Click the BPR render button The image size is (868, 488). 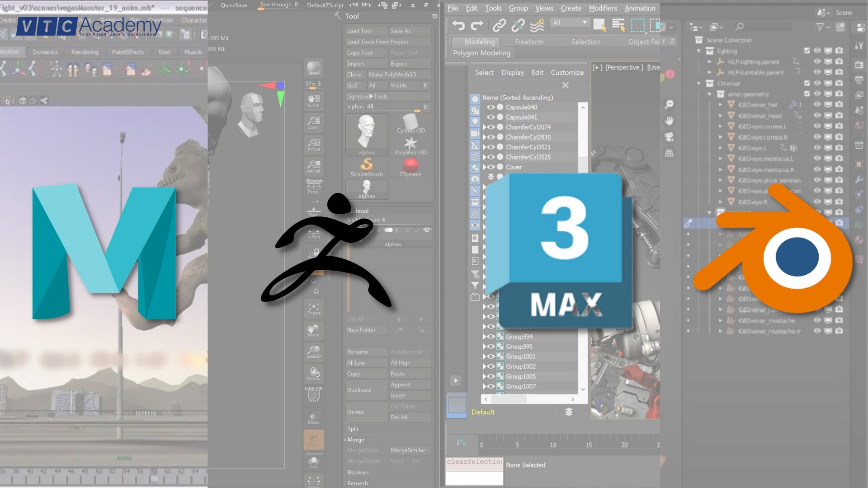coord(313,69)
